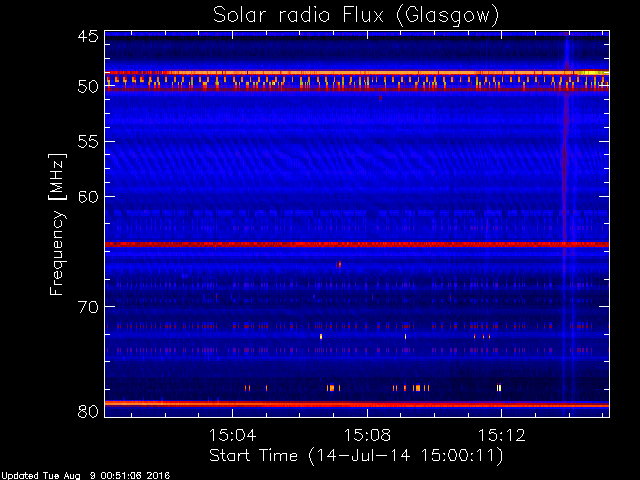Click the 80 frequency tick label

tap(88, 411)
